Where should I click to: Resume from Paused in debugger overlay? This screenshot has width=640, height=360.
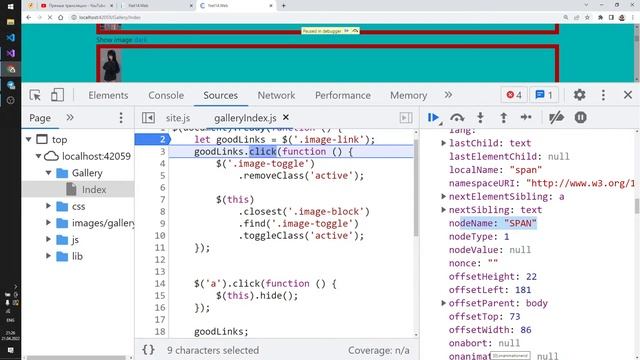tap(347, 31)
